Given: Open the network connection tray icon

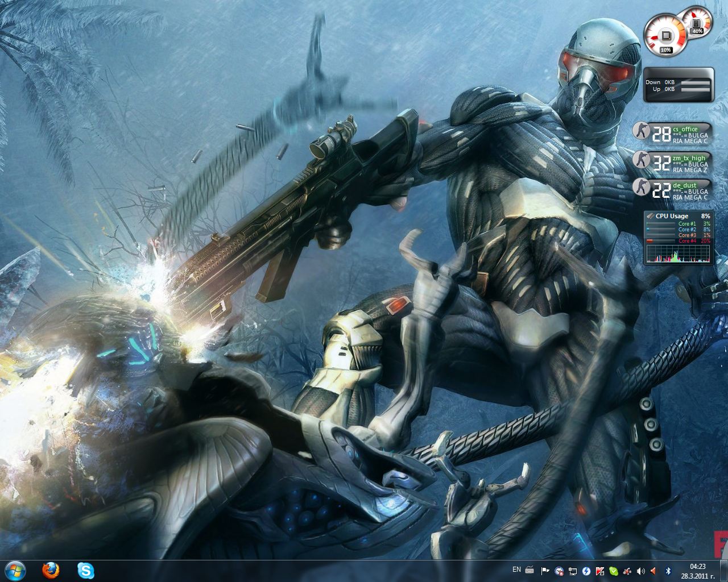Looking at the screenshot, I should 573,571.
